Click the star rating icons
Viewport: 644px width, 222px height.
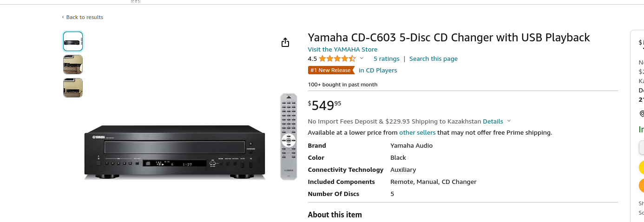(337, 59)
